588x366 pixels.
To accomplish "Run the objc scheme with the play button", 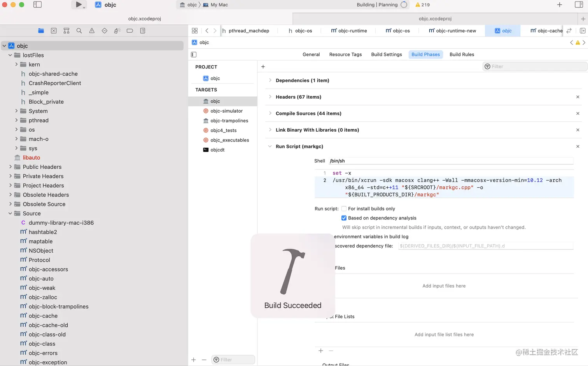I will [x=79, y=5].
